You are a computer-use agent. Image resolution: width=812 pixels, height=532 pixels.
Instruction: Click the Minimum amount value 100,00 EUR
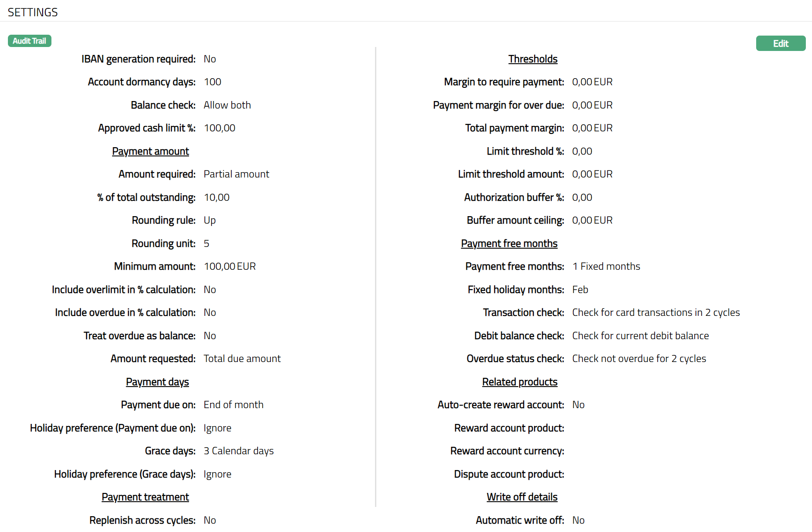pyautogui.click(x=229, y=267)
